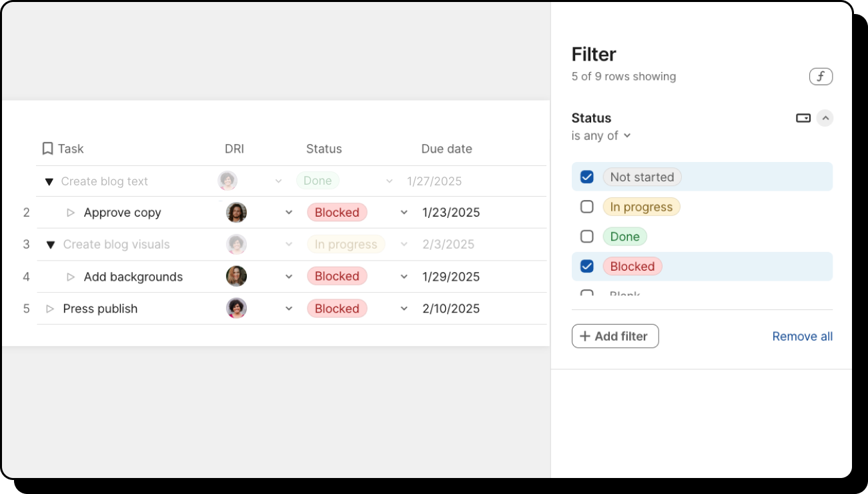Collapse the Status filter section
Viewport: 868px width, 494px height.
tap(825, 118)
